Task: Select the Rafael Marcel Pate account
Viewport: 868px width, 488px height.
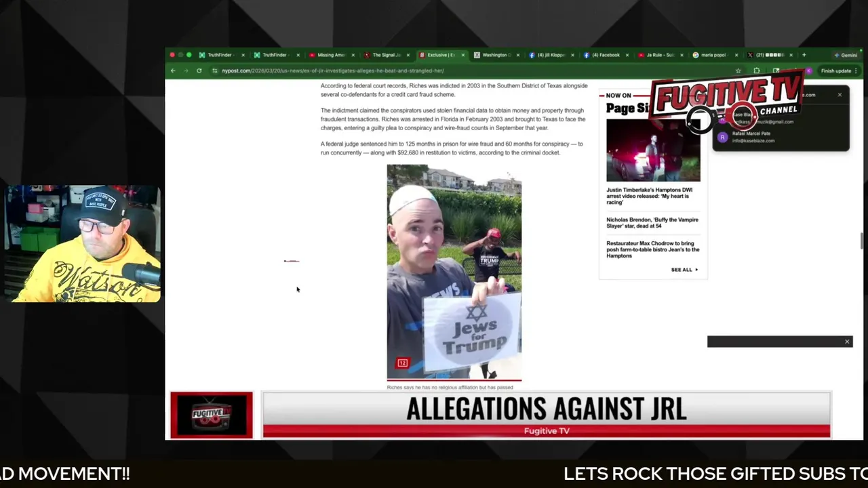Action: 780,137
